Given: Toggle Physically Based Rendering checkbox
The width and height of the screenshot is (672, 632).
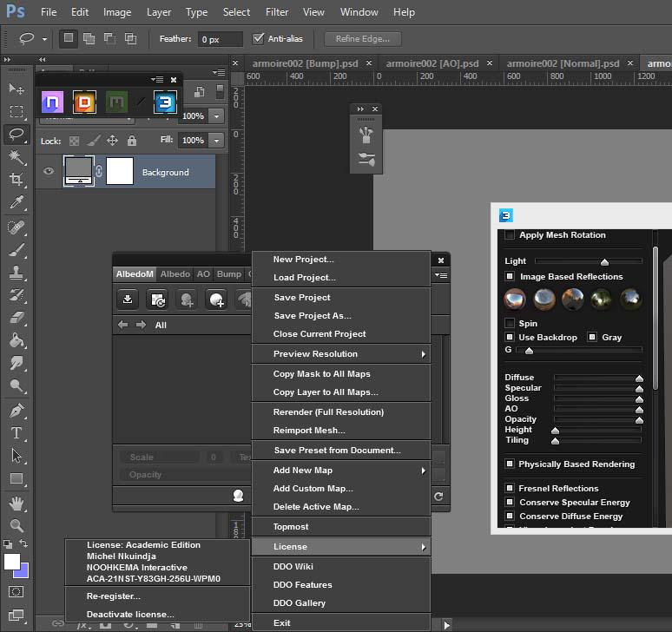Looking at the screenshot, I should pos(510,464).
